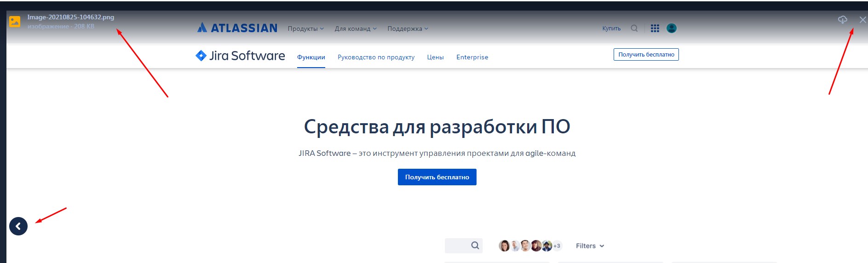The width and height of the screenshot is (868, 263).
Task: Go to the previous image arrow
Action: (18, 226)
